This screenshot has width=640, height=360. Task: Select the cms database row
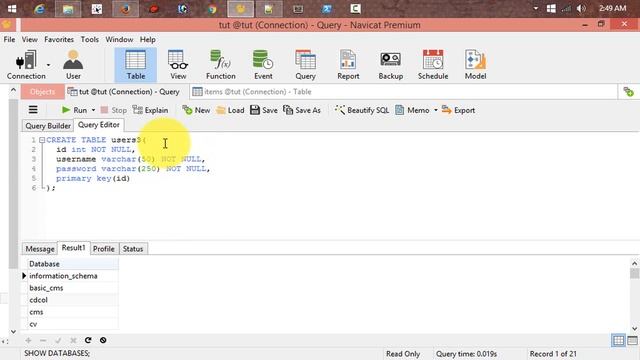point(73,312)
